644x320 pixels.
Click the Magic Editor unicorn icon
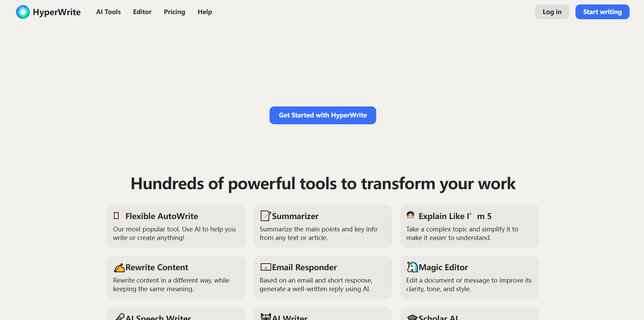412,267
